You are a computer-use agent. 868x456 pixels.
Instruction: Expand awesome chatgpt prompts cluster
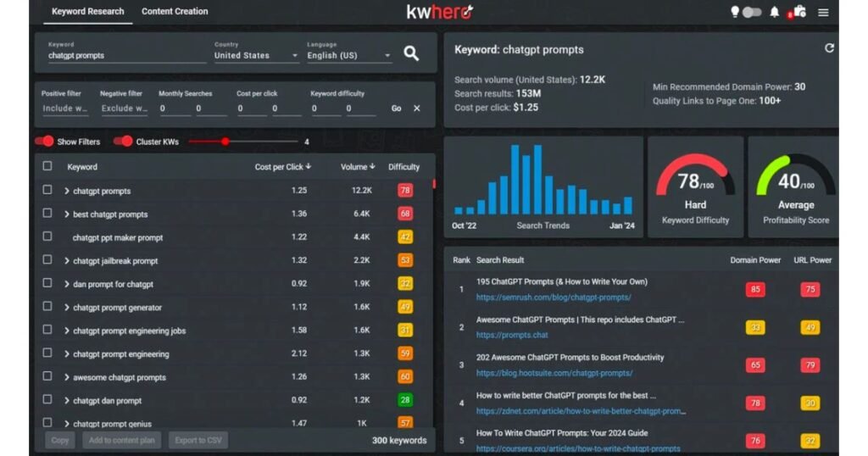(66, 377)
